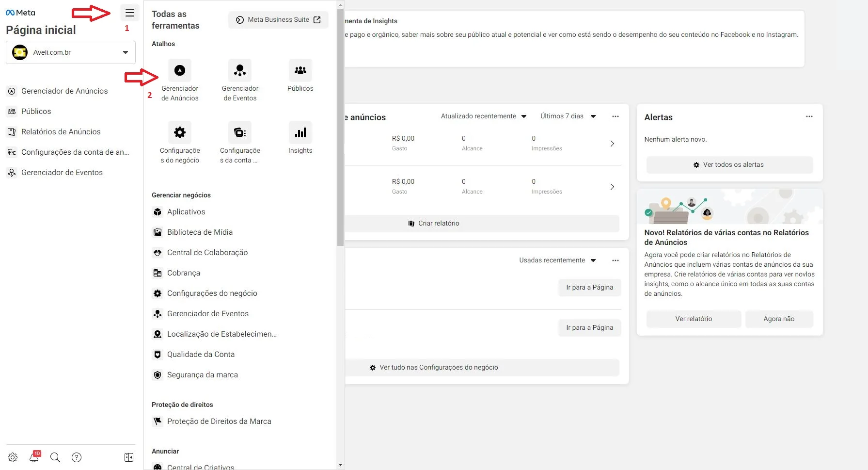Expand the second ad account row chevron

[x=612, y=187]
